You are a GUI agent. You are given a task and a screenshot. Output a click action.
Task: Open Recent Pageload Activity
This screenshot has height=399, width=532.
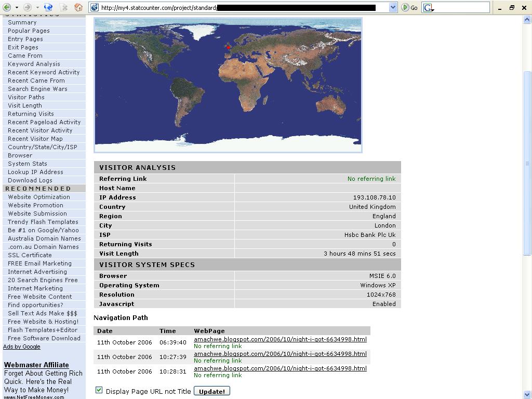point(45,122)
